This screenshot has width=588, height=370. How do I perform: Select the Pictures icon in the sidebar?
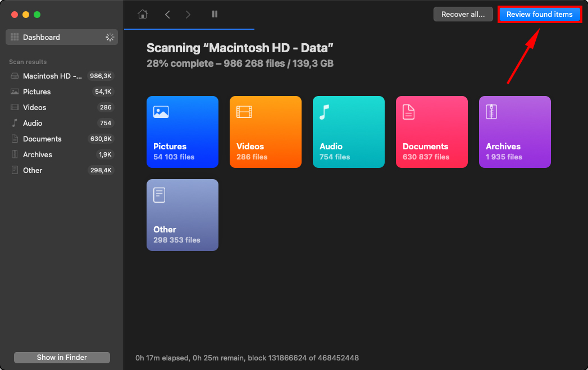tap(13, 92)
